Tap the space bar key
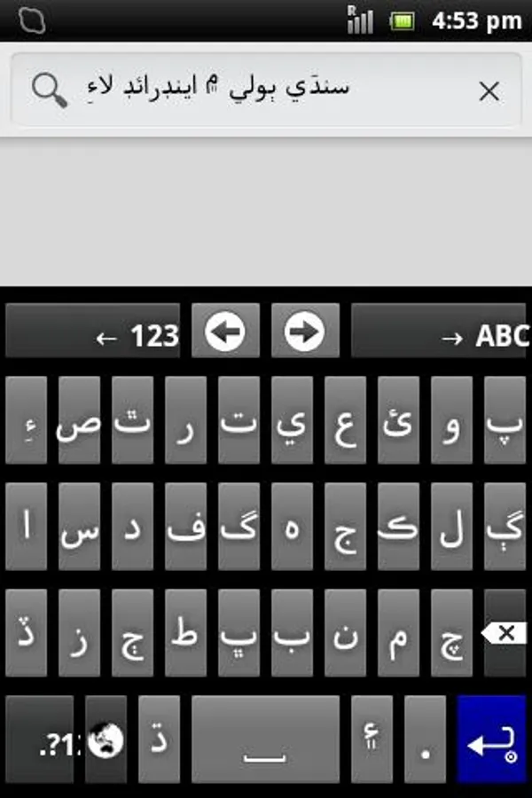Screen dimensions: 532x798 click(x=265, y=739)
